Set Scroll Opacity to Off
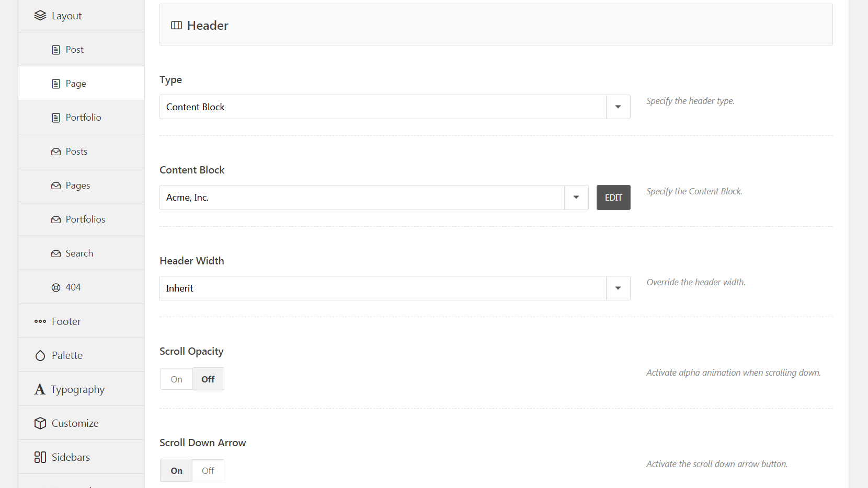 pyautogui.click(x=208, y=379)
